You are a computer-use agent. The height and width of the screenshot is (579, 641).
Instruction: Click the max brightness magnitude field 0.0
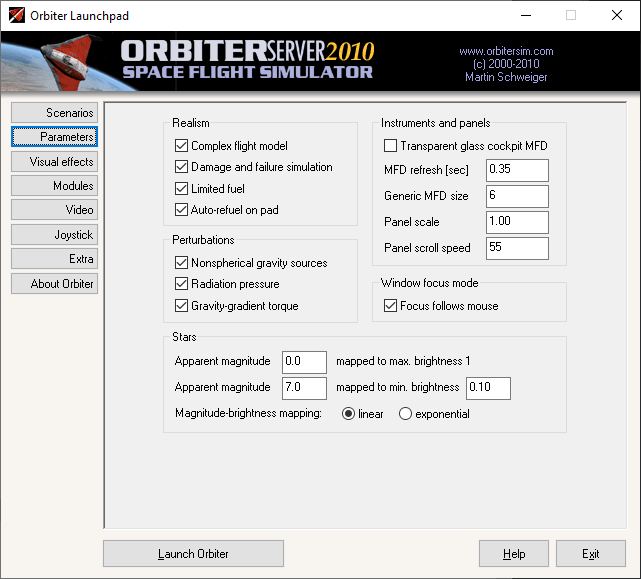pyautogui.click(x=304, y=362)
